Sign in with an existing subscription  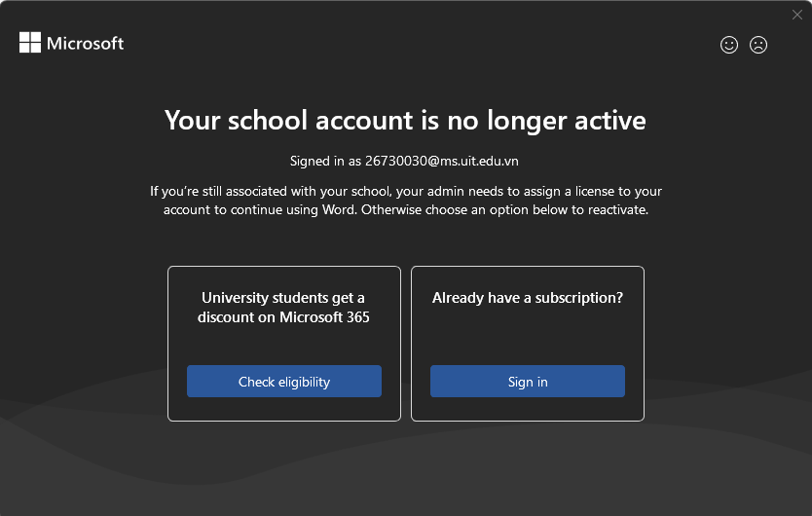tap(527, 382)
